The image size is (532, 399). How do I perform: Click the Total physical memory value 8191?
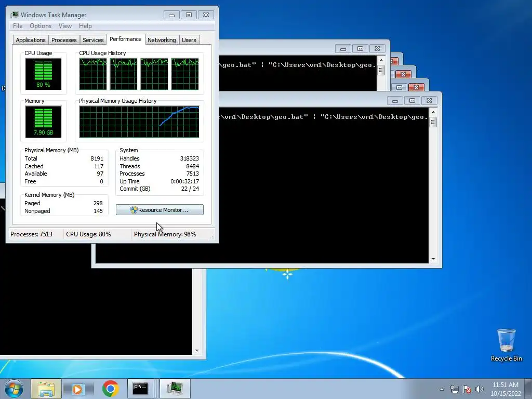point(97,158)
